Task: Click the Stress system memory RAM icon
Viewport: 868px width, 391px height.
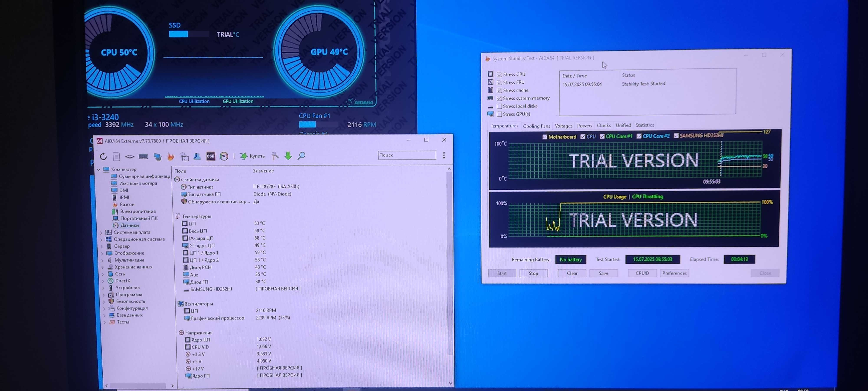Action: tap(491, 98)
